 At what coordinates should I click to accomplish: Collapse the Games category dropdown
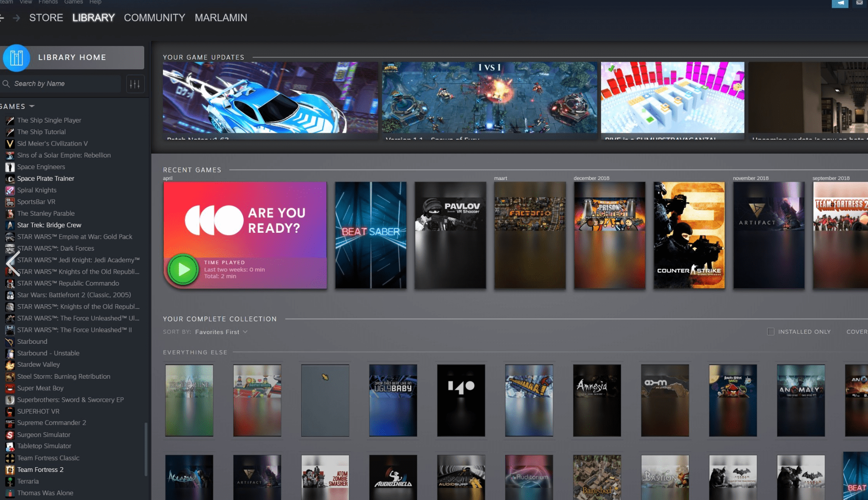point(32,106)
